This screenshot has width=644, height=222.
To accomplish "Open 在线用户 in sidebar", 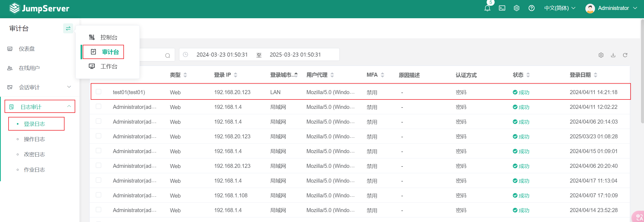I will tap(29, 68).
